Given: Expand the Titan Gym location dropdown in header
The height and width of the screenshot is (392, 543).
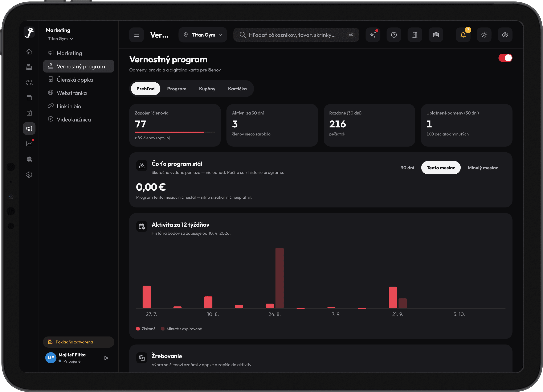Looking at the screenshot, I should (203, 35).
